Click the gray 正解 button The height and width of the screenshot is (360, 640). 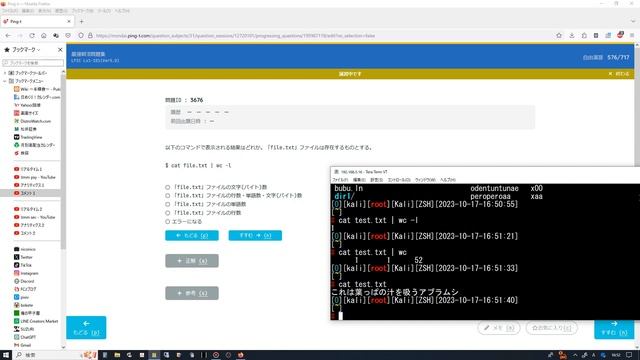[192, 261]
